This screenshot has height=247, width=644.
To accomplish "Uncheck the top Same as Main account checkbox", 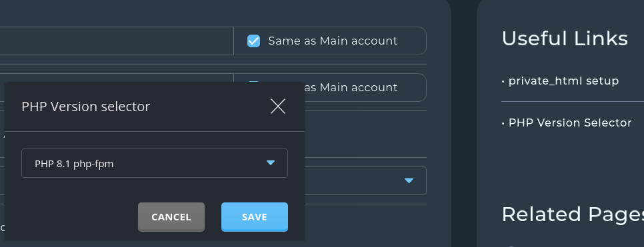I will coord(253,41).
